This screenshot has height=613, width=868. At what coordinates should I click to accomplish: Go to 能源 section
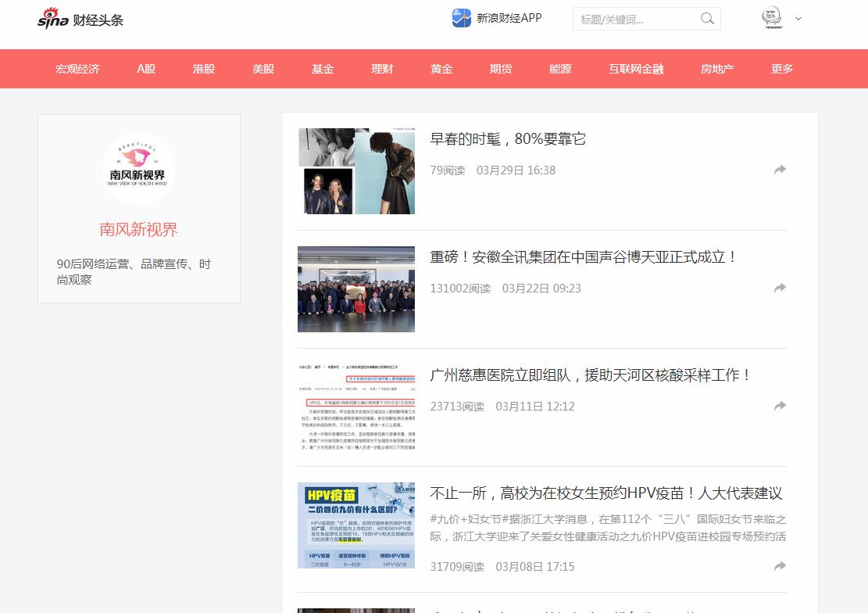560,69
